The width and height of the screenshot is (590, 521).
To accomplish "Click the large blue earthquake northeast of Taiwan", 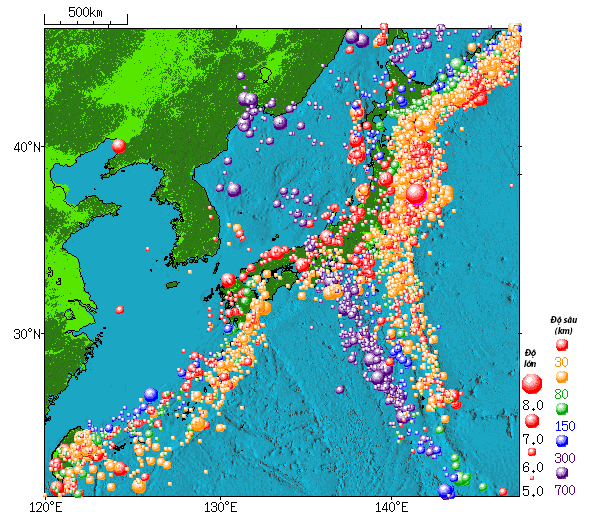I will click(x=151, y=394).
